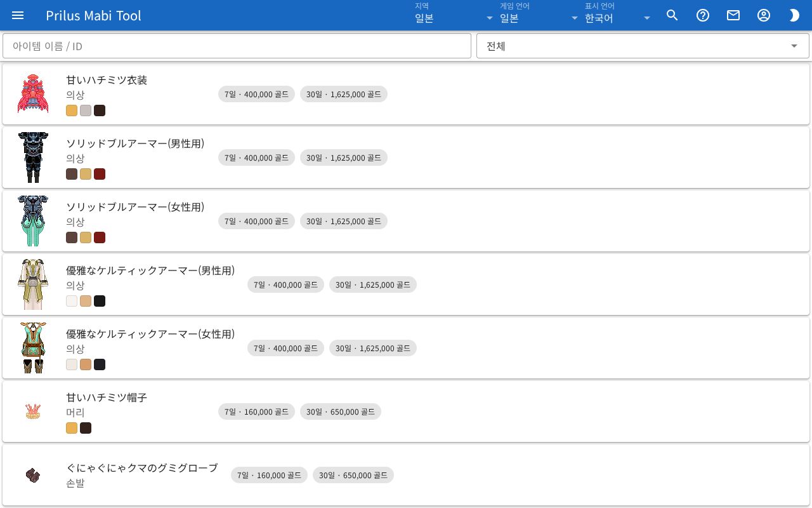Open the user account icon

pos(764,15)
